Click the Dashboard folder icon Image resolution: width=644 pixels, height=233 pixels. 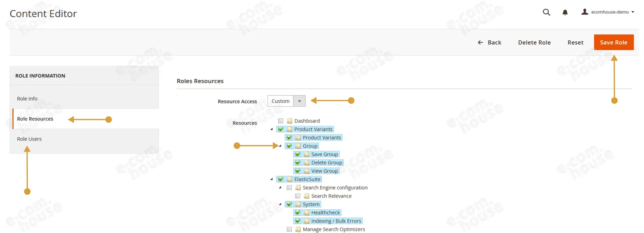coord(289,121)
